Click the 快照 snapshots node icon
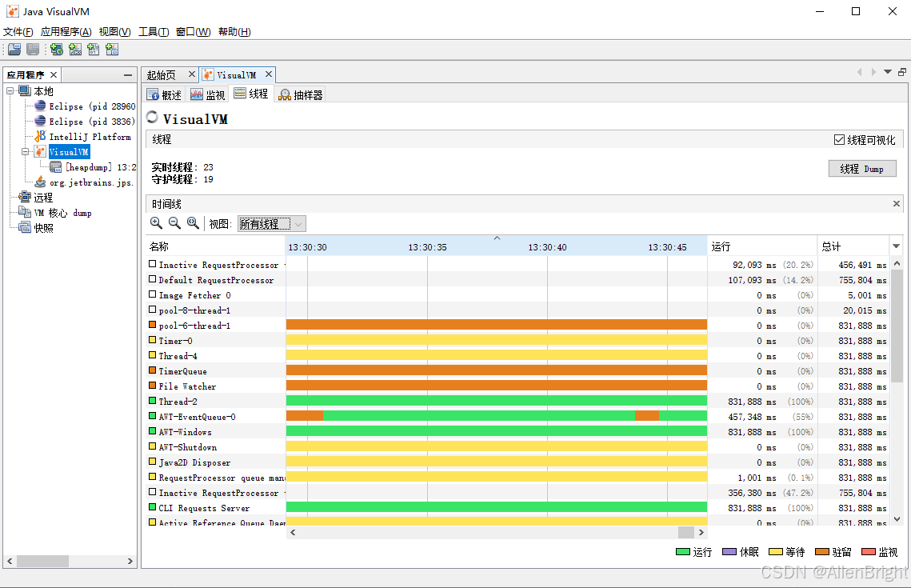The height and width of the screenshot is (588, 911). pyautogui.click(x=25, y=228)
